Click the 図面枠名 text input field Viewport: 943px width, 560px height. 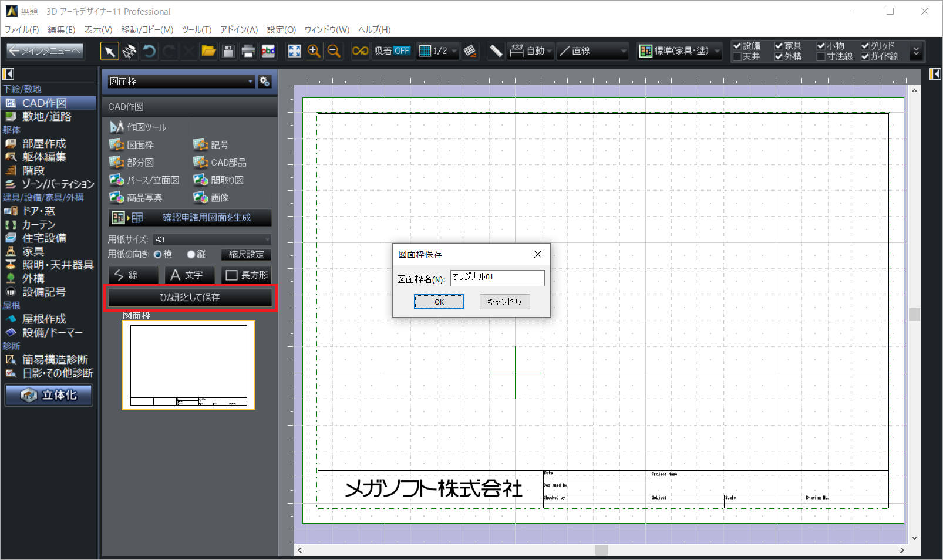point(497,278)
